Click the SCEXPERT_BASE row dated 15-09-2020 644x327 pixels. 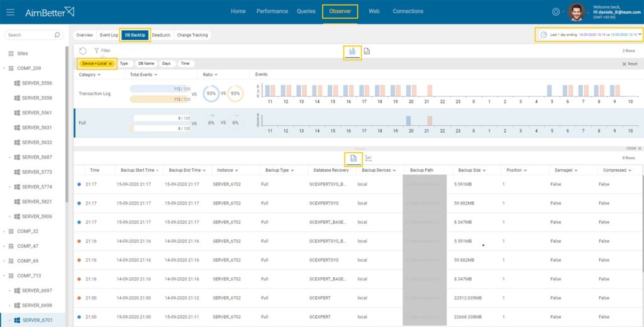[358, 222]
